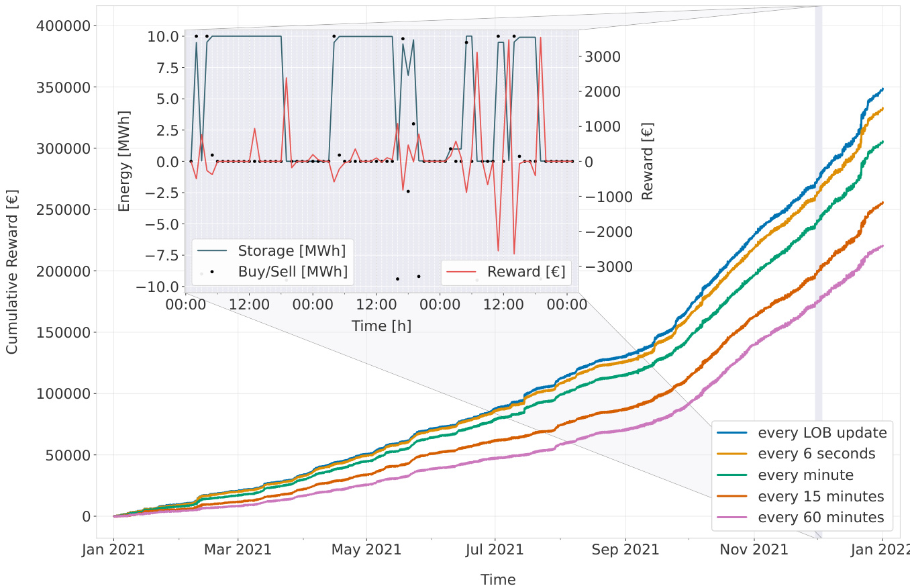The width and height of the screenshot is (910, 588).
Task: Click the "Sep 2021" x-axis tick label
Action: click(x=625, y=550)
